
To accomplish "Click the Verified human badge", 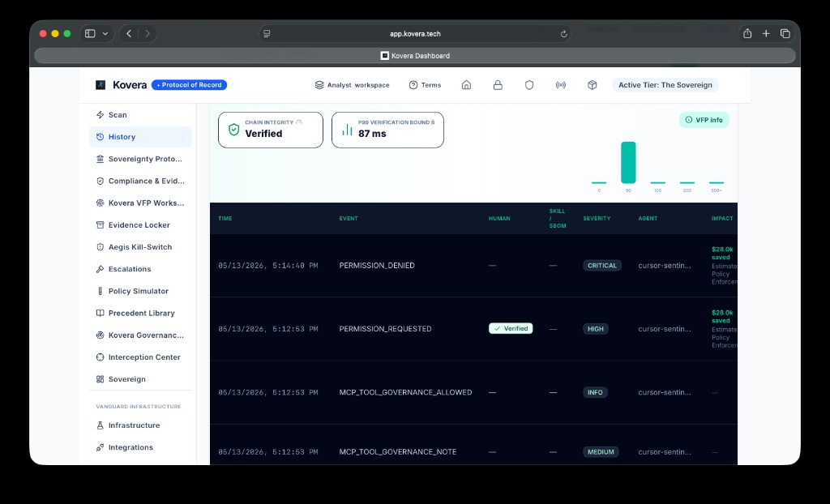I will [511, 329].
